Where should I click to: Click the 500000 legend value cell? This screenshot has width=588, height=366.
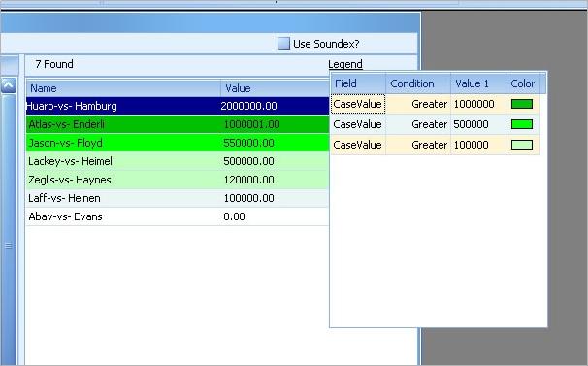(x=478, y=124)
